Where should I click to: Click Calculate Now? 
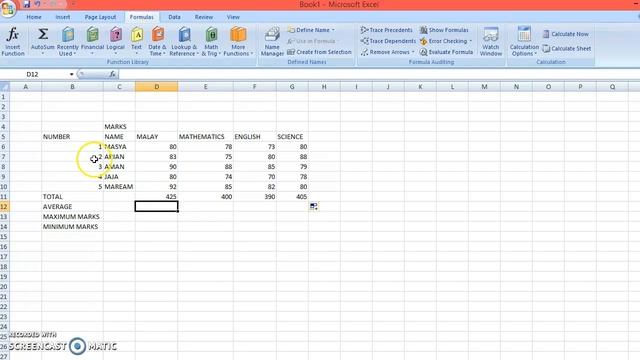(x=566, y=34)
